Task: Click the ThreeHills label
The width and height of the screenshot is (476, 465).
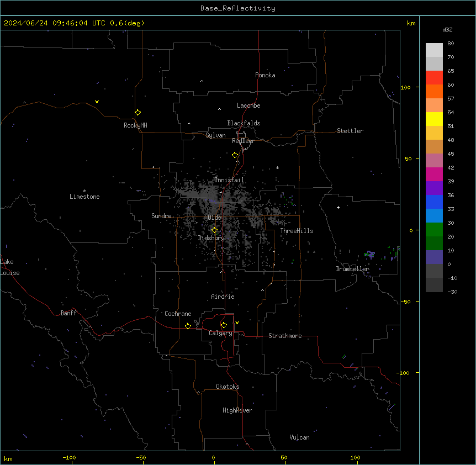Action: point(297,231)
